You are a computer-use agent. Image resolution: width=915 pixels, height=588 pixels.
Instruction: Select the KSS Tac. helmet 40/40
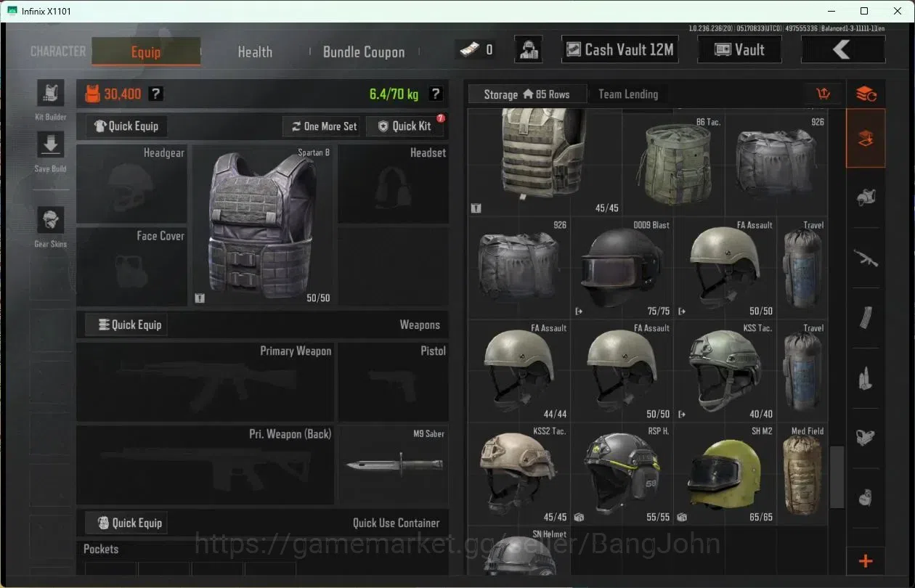[x=725, y=371]
